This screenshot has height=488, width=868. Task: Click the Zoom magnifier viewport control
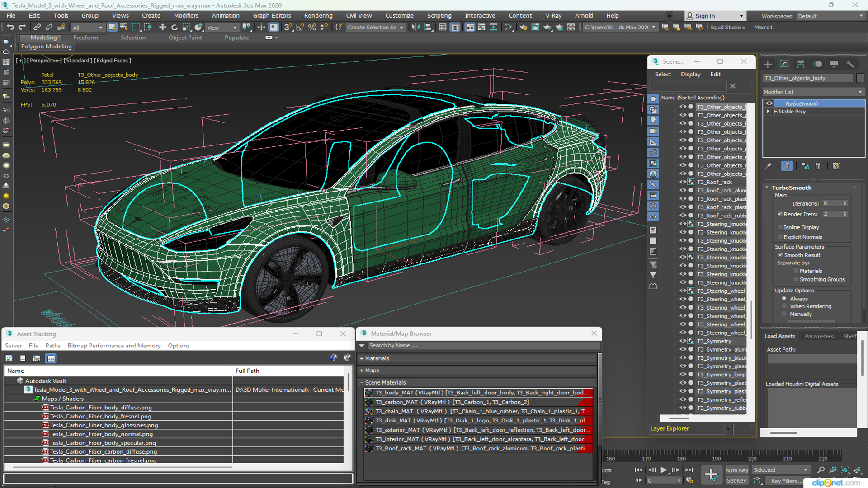[821, 470]
